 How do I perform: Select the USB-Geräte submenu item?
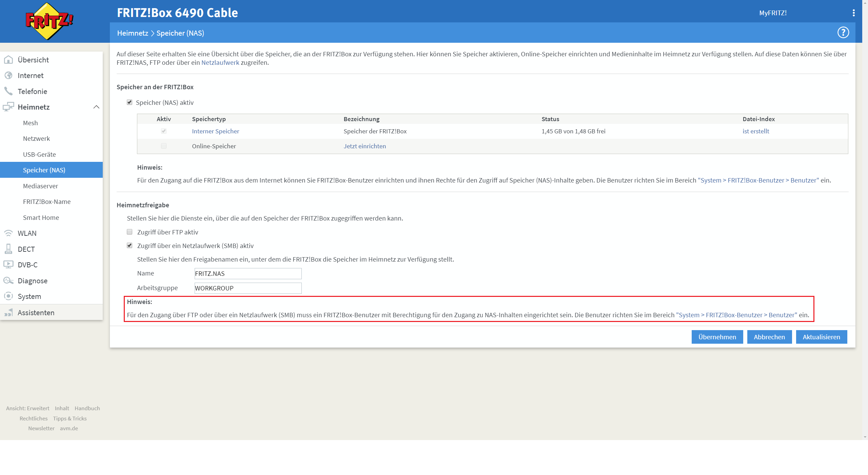coord(39,154)
